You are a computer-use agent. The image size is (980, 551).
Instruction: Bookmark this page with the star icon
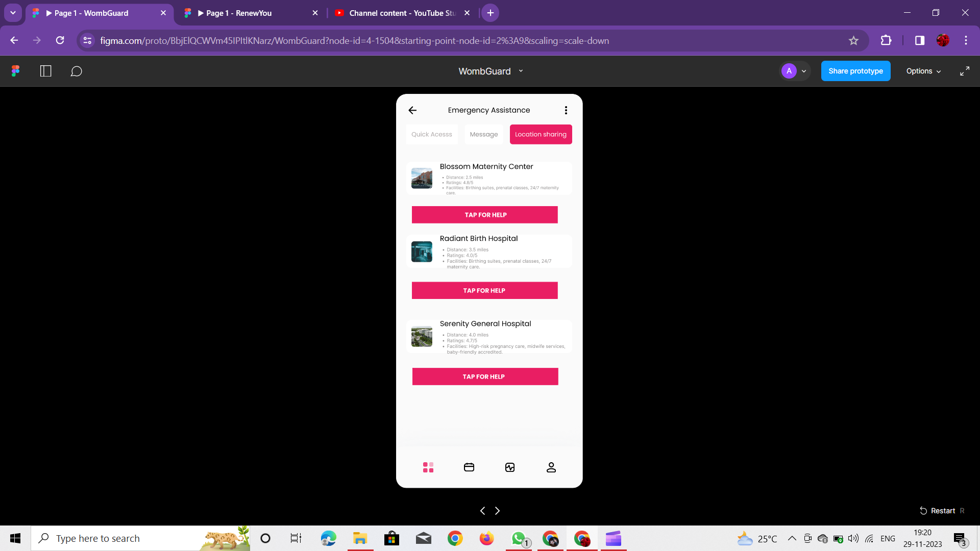853,41
